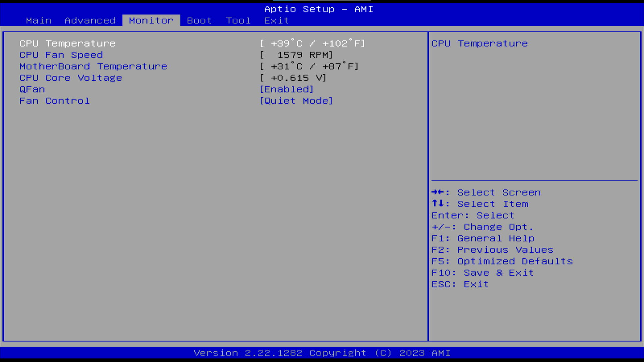Image resolution: width=644 pixels, height=362 pixels.
Task: Switch to the Exit tab
Action: [x=276, y=20]
